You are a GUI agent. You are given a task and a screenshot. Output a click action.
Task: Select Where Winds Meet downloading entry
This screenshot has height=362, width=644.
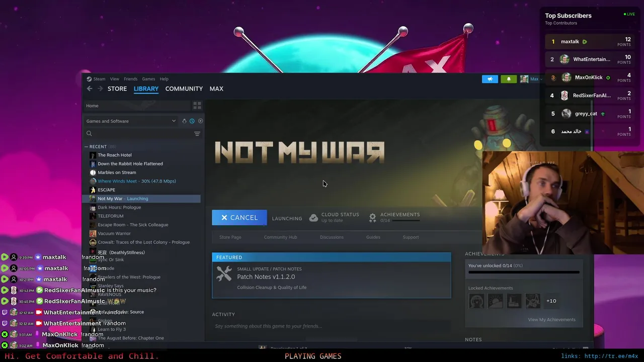pos(137,181)
